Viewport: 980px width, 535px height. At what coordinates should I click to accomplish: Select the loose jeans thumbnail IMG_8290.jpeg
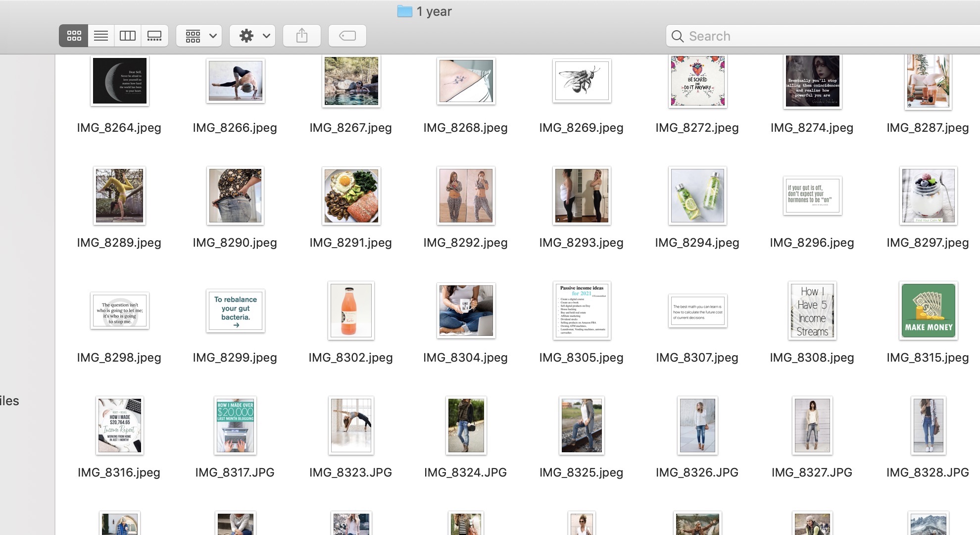(x=236, y=196)
